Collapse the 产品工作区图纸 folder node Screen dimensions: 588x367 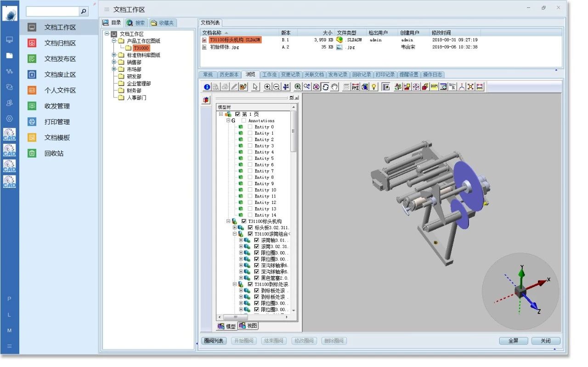tap(114, 41)
